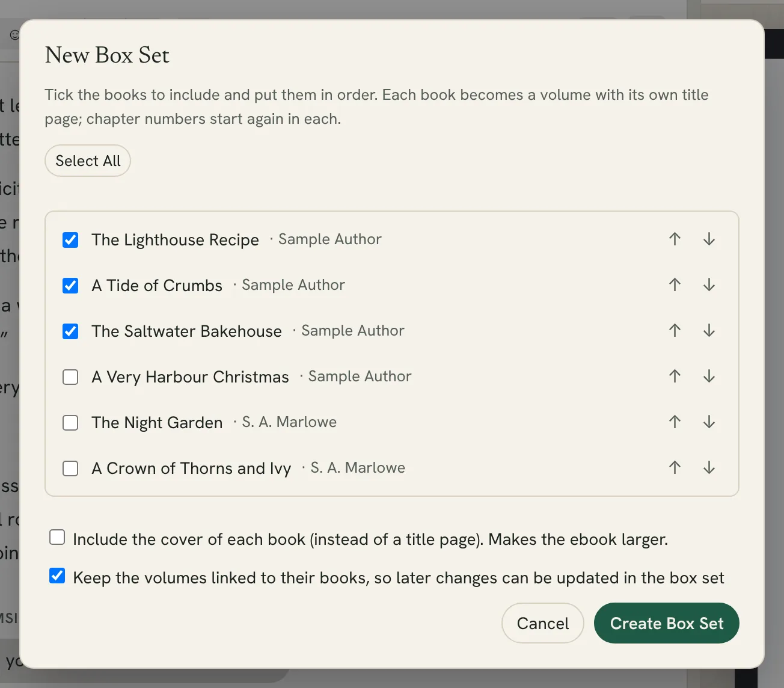The width and height of the screenshot is (784, 688).
Task: Move The Night Garden down
Action: 709,422
